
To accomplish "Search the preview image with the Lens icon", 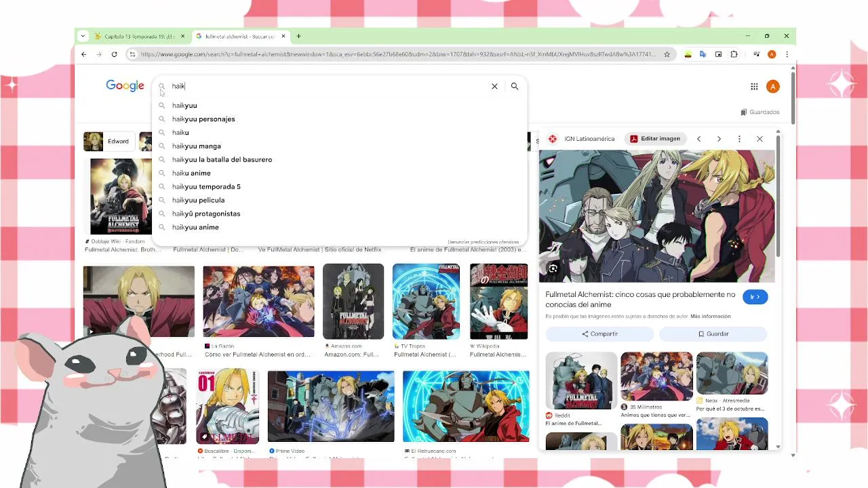I will tap(553, 269).
